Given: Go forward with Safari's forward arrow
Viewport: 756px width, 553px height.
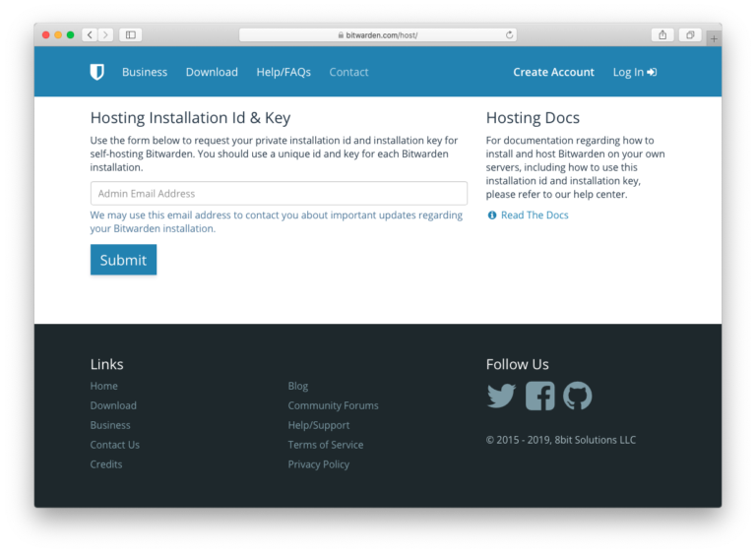Looking at the screenshot, I should click(105, 34).
